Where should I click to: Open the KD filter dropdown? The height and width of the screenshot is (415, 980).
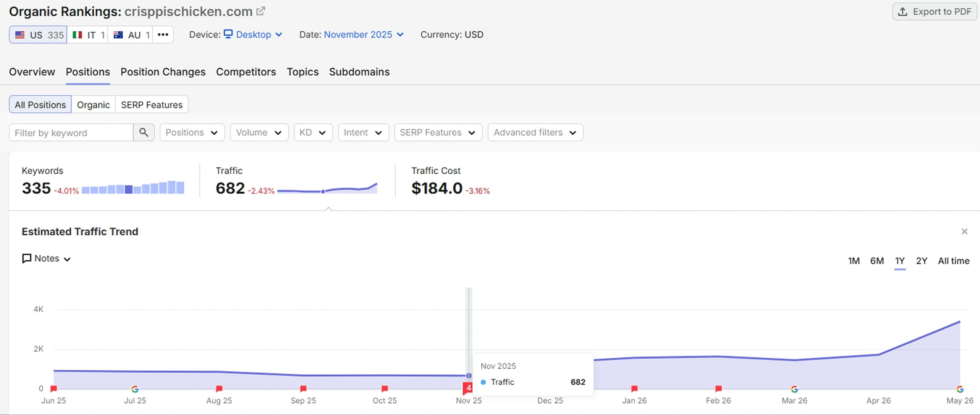pos(313,133)
